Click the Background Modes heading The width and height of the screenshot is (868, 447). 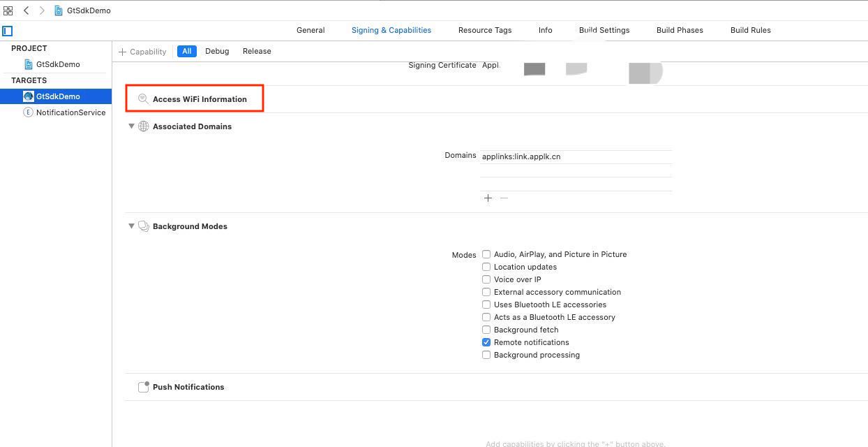190,226
